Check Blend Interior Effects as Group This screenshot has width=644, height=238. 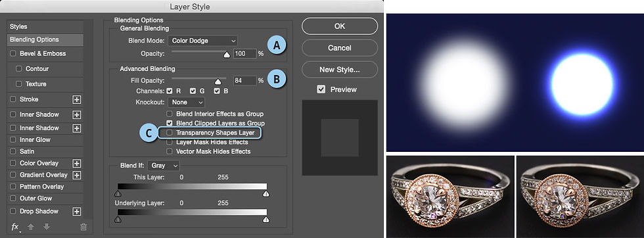pos(170,114)
